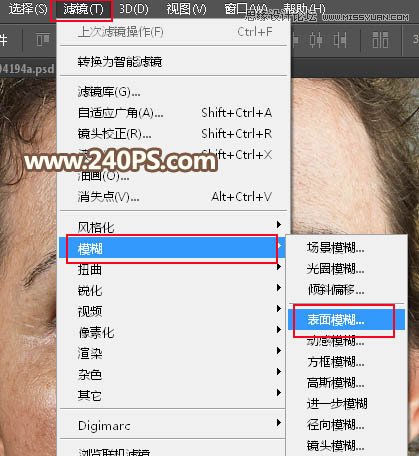Screen dimensions: 419x456
Task: Choose 倾斜偏移... from blur submenu
Action: click(x=347, y=290)
